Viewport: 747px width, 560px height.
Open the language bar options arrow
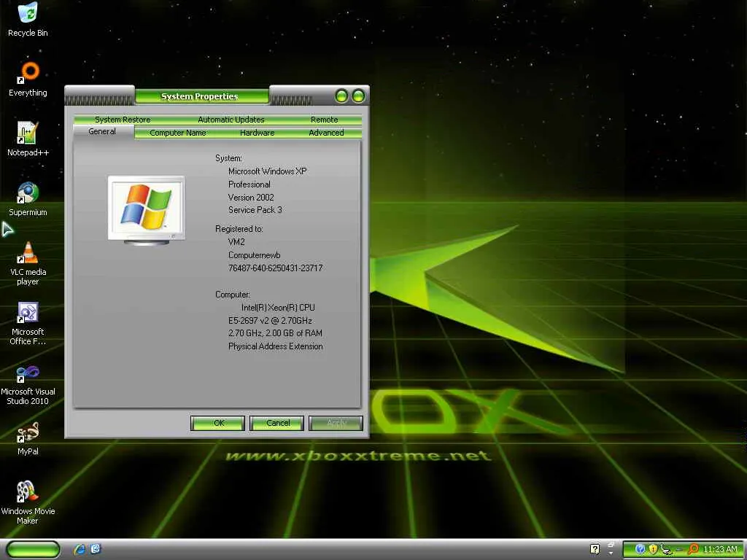611,553
